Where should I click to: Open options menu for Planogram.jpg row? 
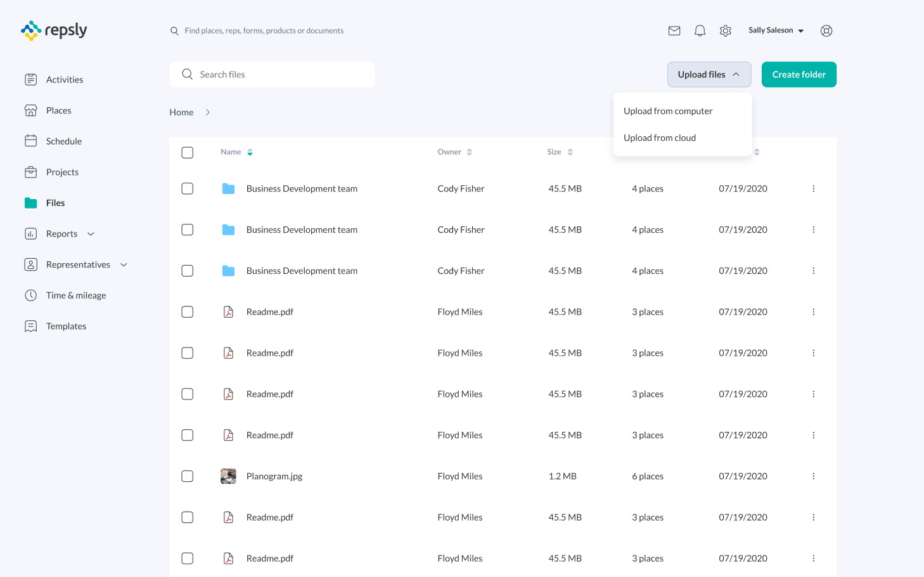coord(813,476)
